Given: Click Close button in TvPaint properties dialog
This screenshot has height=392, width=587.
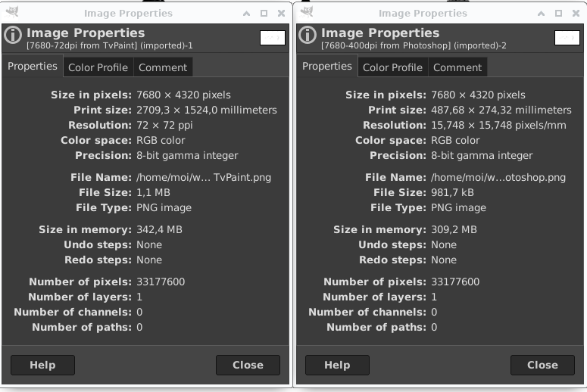Looking at the screenshot, I should click(x=248, y=365).
